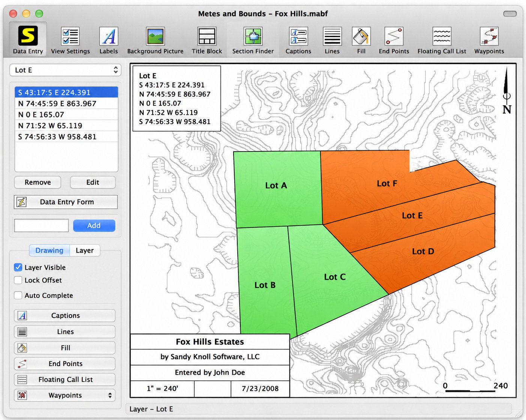This screenshot has height=420, width=526.
Task: Click the Remove button
Action: pos(37,182)
